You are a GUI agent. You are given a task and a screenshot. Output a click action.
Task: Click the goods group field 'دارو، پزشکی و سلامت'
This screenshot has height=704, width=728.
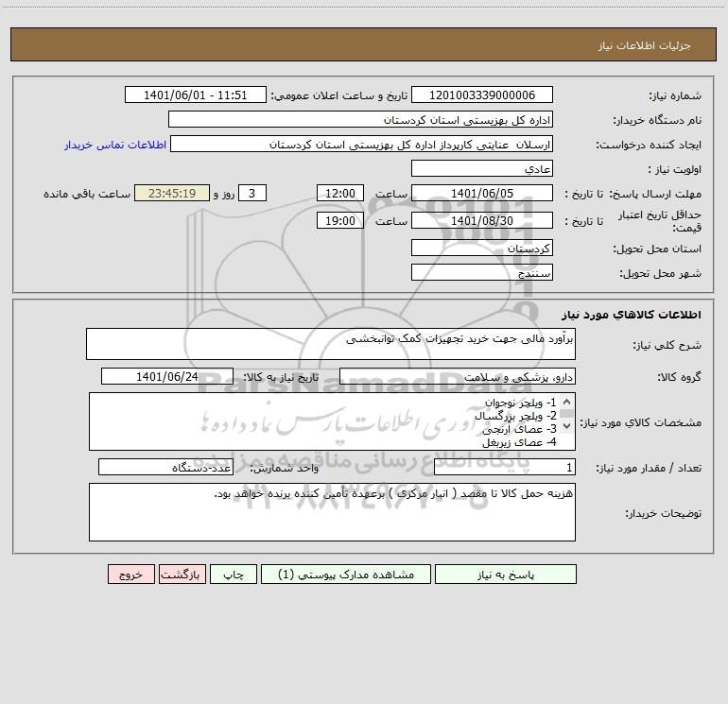pos(458,376)
